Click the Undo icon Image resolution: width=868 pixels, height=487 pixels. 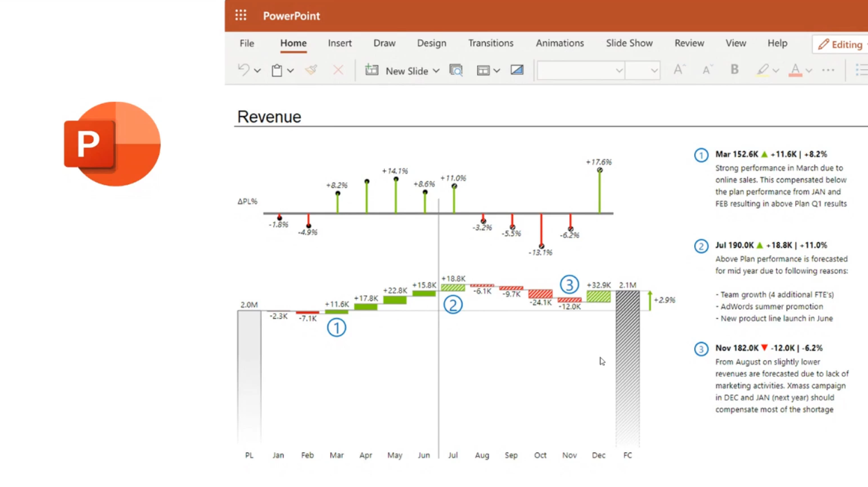tap(243, 70)
